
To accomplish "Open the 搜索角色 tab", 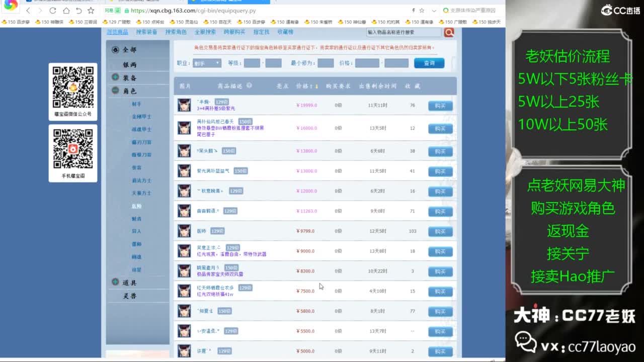I will click(x=176, y=32).
